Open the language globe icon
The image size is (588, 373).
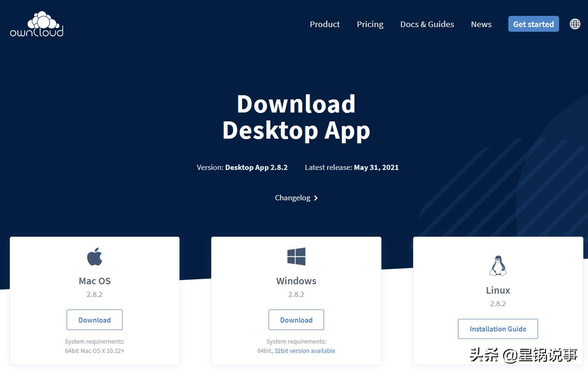[x=575, y=24]
